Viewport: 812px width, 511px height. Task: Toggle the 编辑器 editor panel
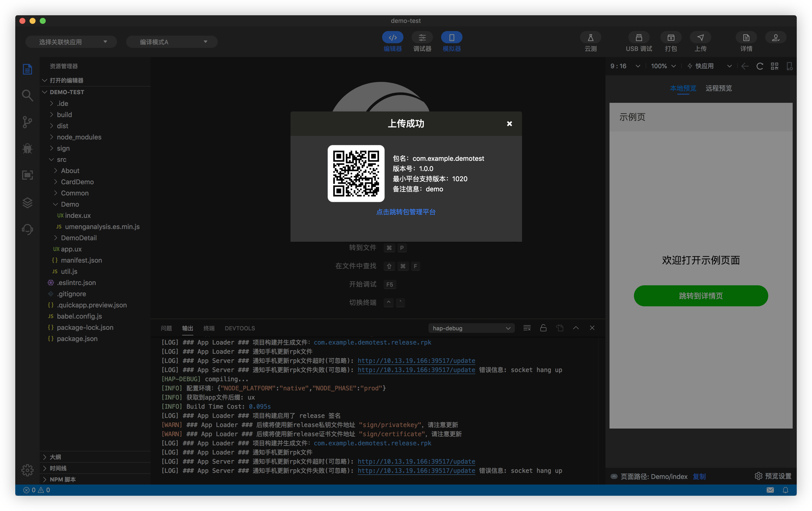coord(393,38)
